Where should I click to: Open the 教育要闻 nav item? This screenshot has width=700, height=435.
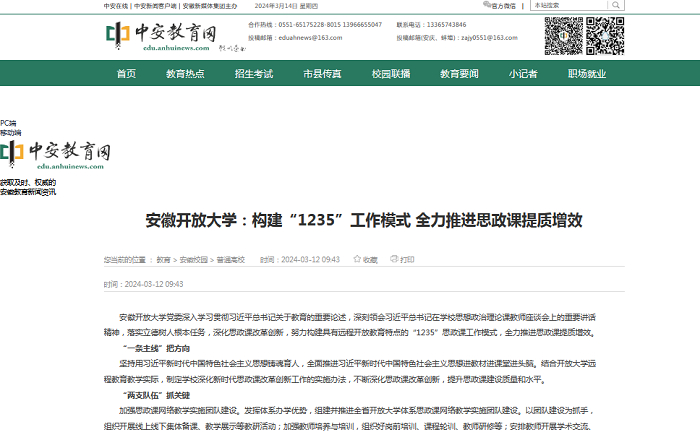(459, 74)
